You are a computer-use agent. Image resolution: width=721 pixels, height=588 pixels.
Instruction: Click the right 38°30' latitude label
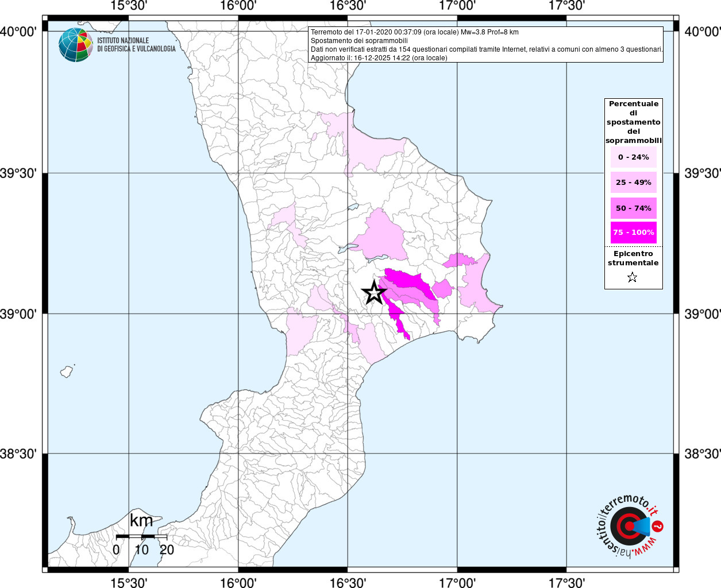[x=702, y=454]
